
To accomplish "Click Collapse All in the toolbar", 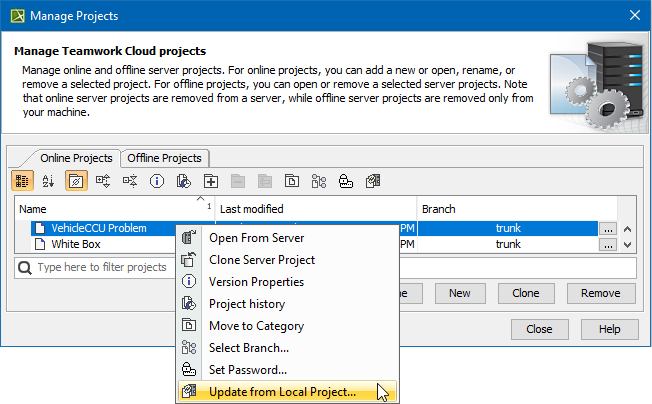I will pos(130,181).
